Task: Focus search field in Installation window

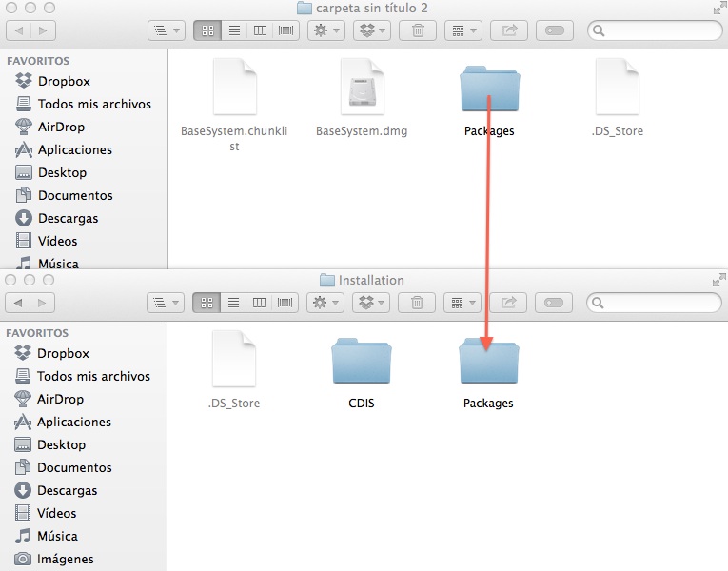Action: 654,303
